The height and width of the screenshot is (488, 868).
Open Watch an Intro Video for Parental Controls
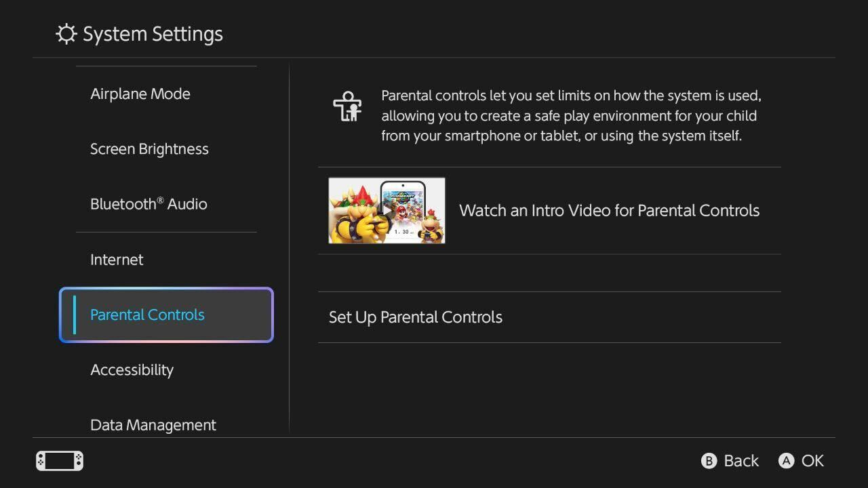pos(609,210)
